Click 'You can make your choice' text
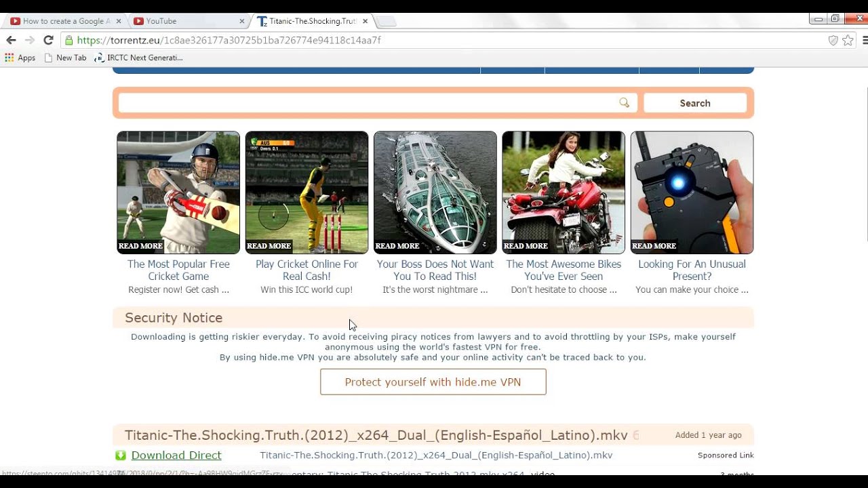Viewport: 868px width, 488px height. click(x=692, y=290)
